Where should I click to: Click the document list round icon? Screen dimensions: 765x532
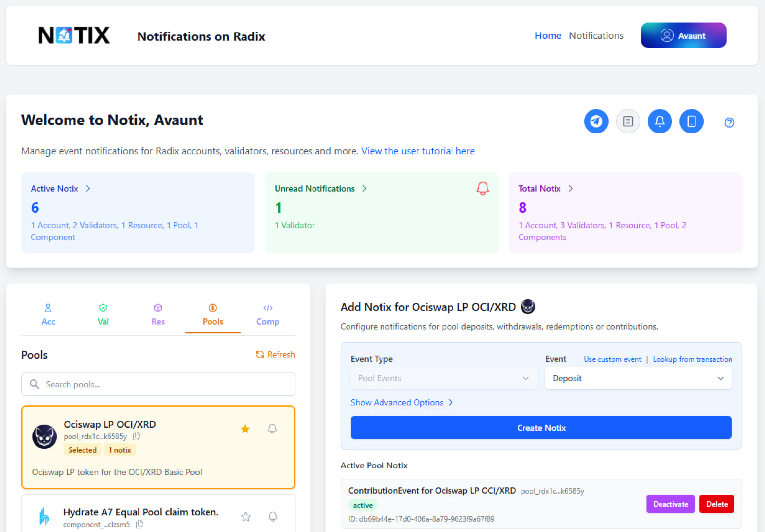tap(628, 121)
